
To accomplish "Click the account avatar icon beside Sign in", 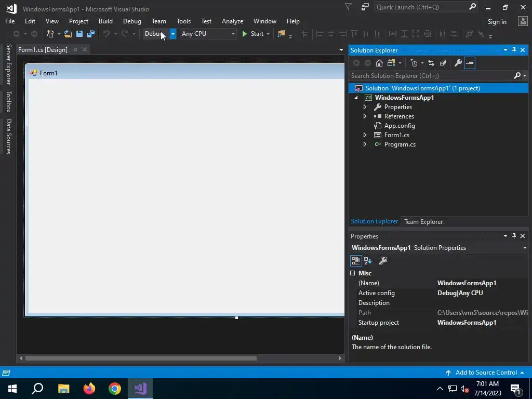I will pyautogui.click(x=523, y=21).
